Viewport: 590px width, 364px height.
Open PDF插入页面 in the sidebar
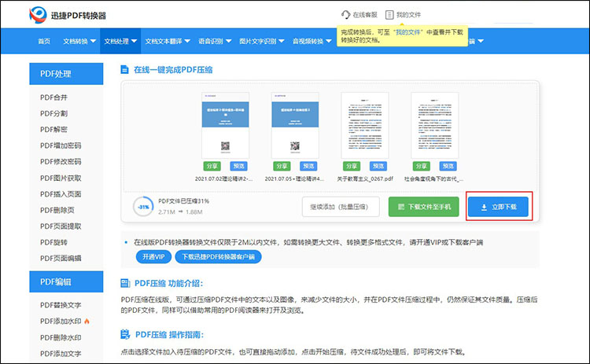click(61, 194)
